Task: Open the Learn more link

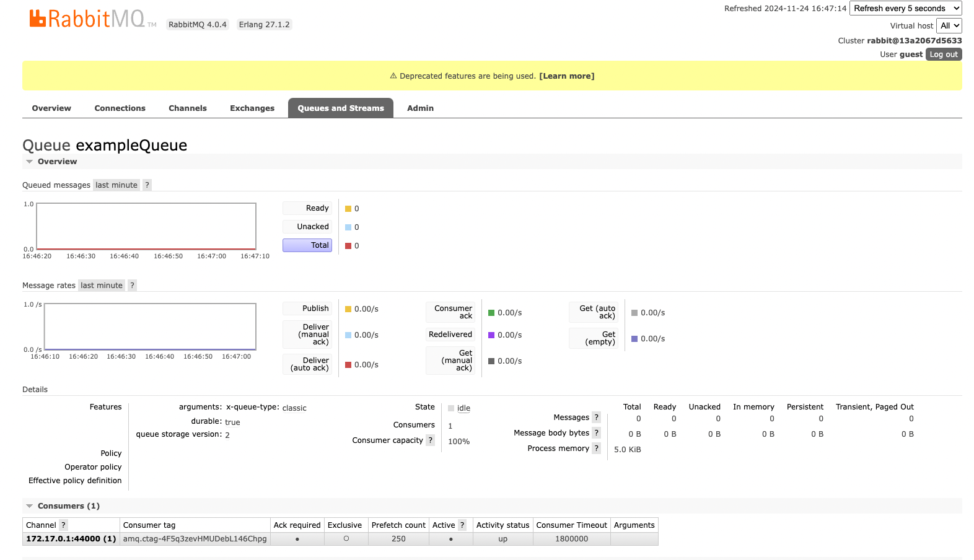Action: (567, 76)
